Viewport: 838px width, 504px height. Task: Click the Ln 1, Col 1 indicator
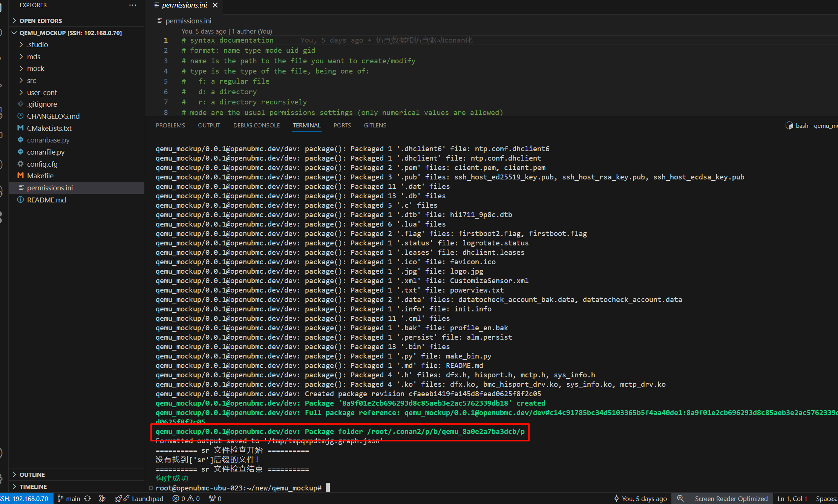792,498
